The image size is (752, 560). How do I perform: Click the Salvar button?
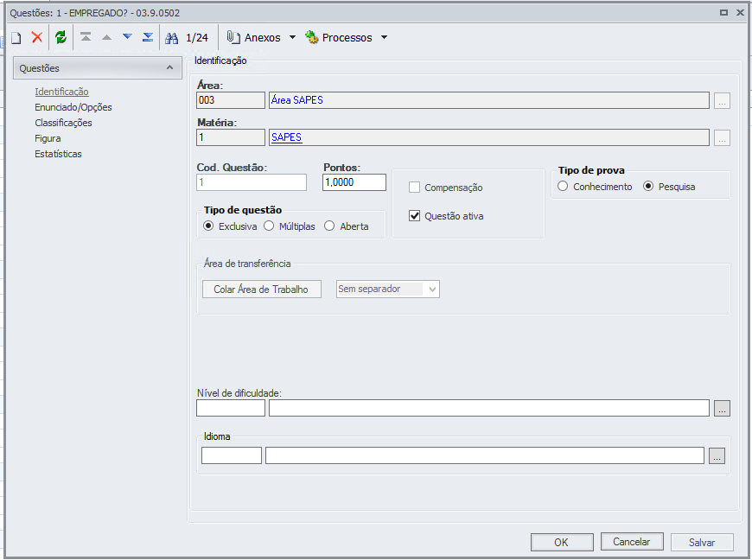coord(702,543)
